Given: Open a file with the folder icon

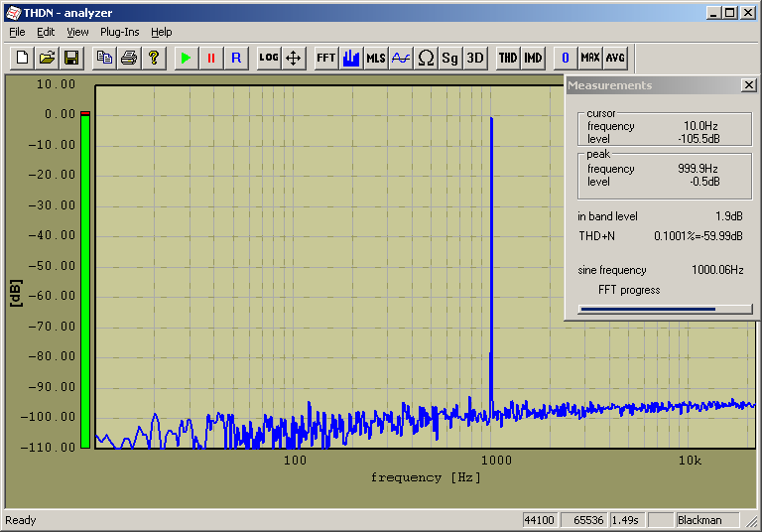Looking at the screenshot, I should [47, 58].
